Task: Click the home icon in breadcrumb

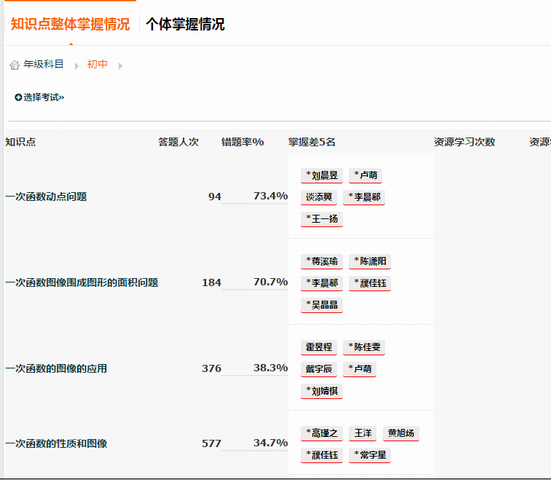Action: click(14, 65)
